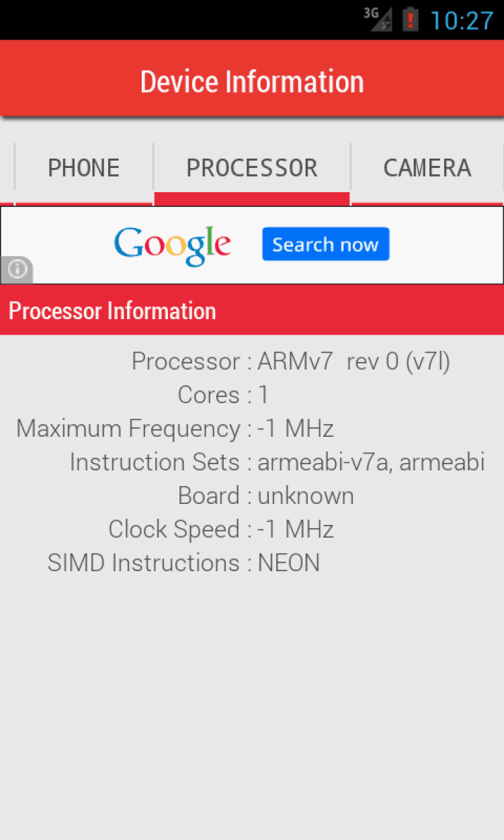Tap the unknown board value
Viewport: 504px width, 840px height.
(x=306, y=496)
